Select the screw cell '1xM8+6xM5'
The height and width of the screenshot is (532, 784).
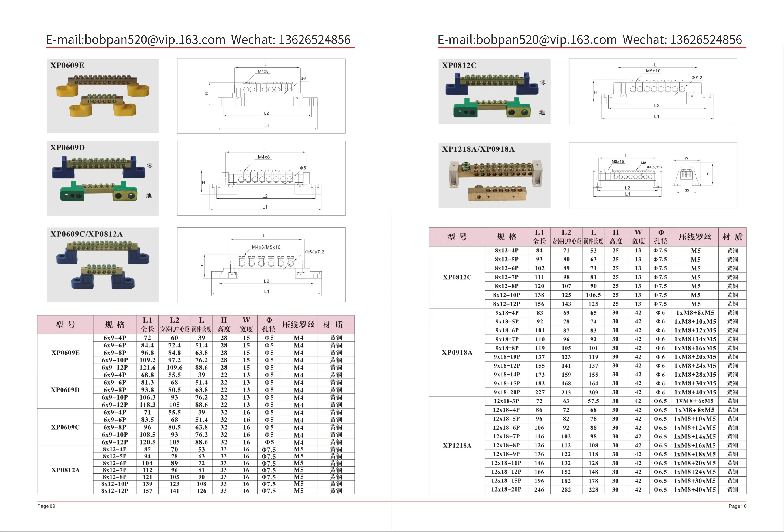coord(695,401)
